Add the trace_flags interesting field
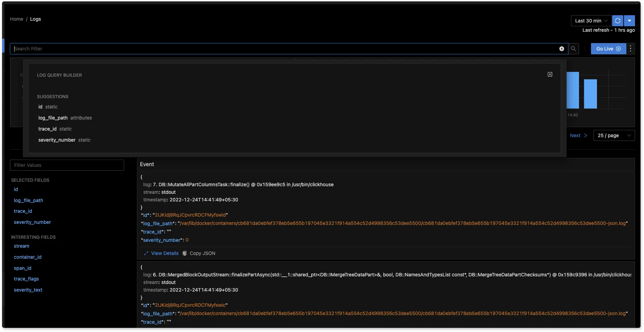This screenshot has width=644, height=332. click(26, 279)
